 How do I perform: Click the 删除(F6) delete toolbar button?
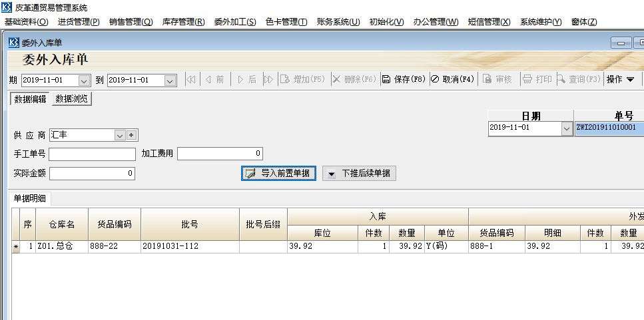354,80
